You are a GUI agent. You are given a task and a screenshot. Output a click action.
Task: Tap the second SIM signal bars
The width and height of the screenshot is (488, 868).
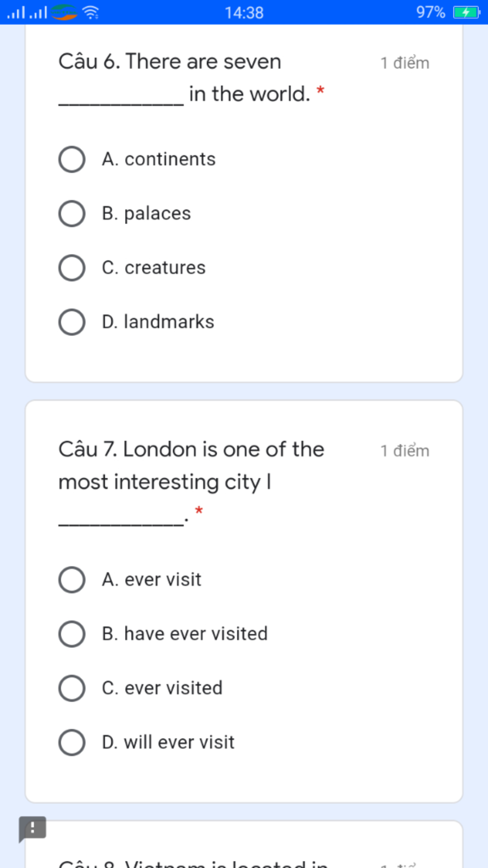pos(38,12)
